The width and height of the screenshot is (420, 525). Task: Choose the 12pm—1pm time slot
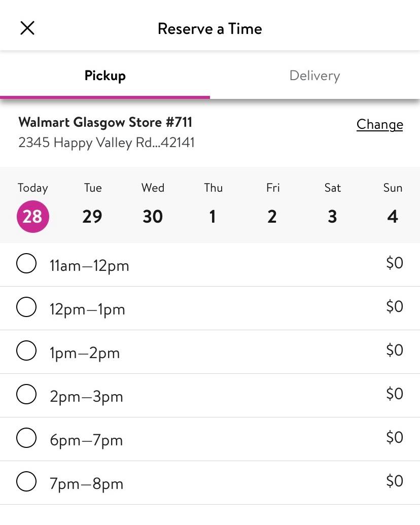pos(26,307)
